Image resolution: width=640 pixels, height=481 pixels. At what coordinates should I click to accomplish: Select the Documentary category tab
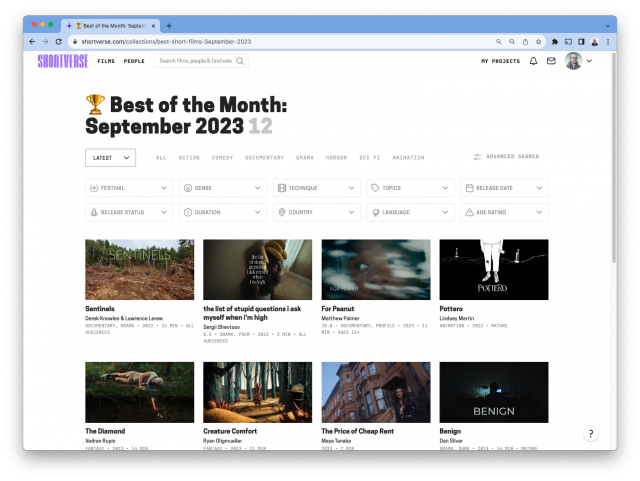[x=264, y=158]
